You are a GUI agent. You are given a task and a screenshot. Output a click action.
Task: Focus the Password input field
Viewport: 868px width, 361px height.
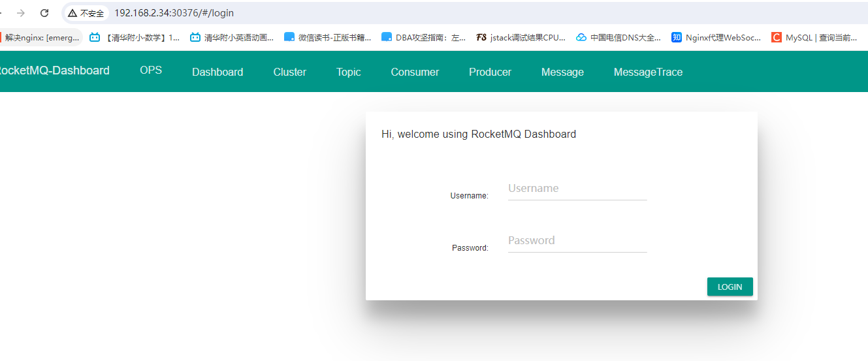pyautogui.click(x=577, y=241)
